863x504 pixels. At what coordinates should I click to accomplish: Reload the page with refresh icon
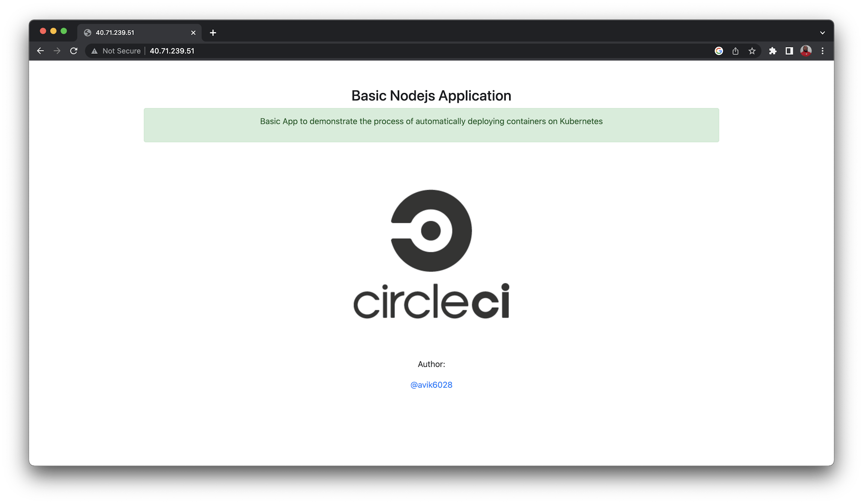[74, 51]
